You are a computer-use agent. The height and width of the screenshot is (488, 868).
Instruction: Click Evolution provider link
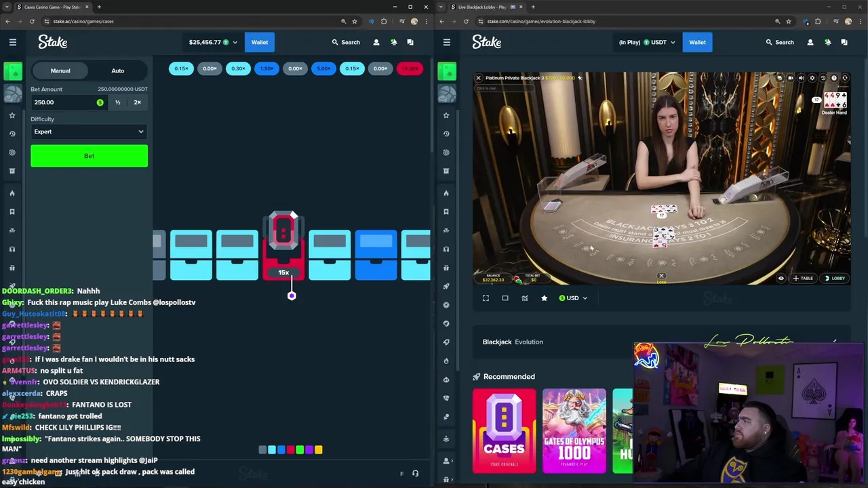[x=529, y=342]
